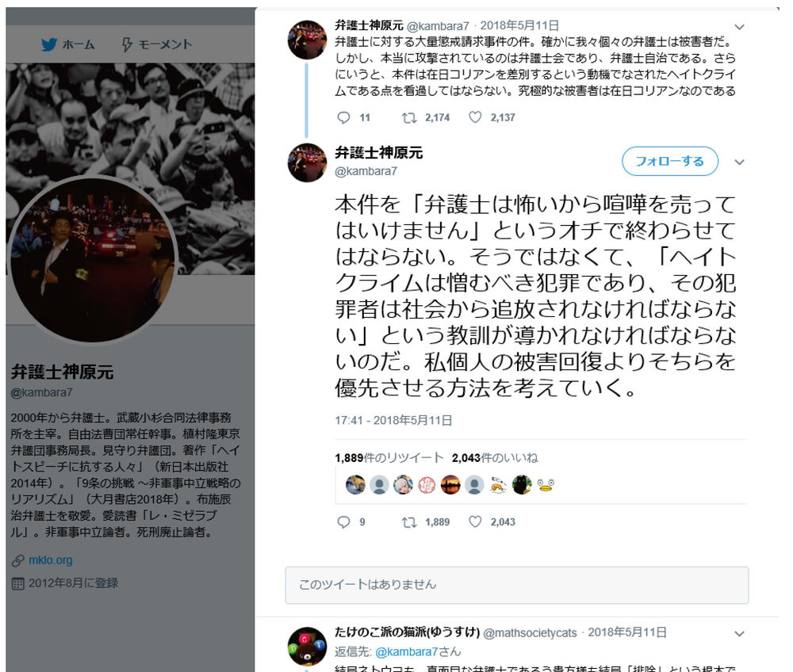
Task: Expand the chevron menu on the top tweet
Action: [739, 27]
